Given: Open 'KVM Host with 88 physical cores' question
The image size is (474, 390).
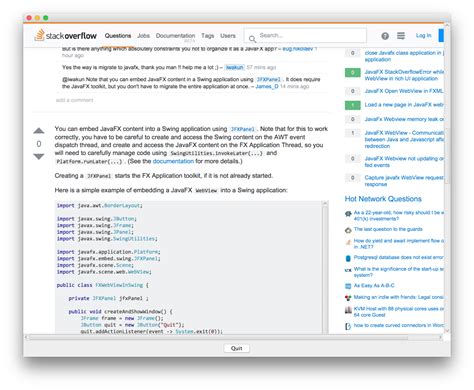Looking at the screenshot, I should coord(399,312).
